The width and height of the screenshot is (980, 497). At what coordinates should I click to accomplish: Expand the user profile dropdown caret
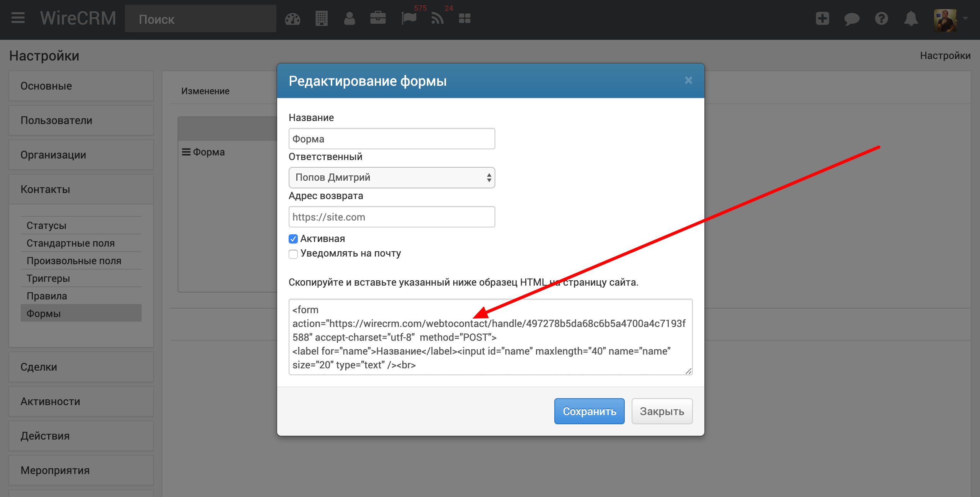point(965,18)
